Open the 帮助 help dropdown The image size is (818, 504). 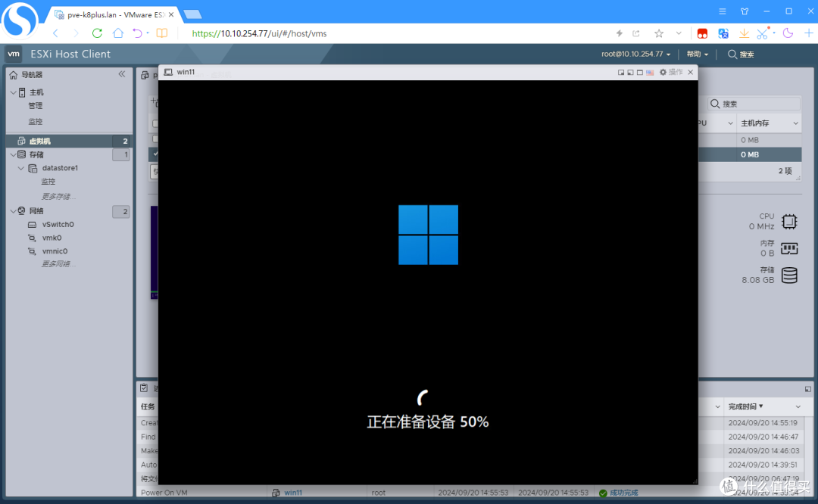point(697,54)
